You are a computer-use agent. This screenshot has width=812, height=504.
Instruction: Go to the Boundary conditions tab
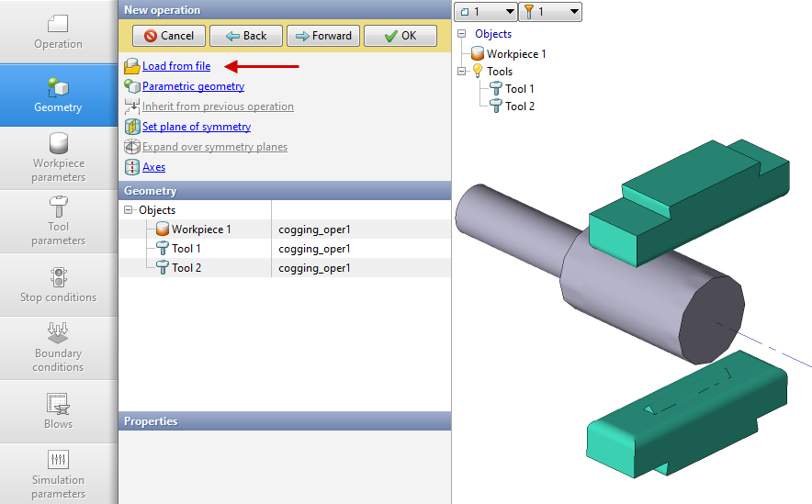[x=58, y=348]
